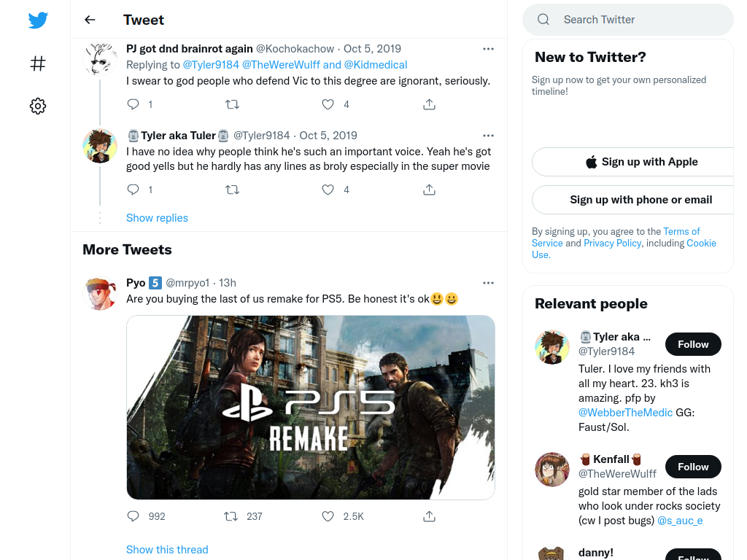Go back using the arrow icon
The height and width of the screenshot is (560, 747).
tap(90, 20)
